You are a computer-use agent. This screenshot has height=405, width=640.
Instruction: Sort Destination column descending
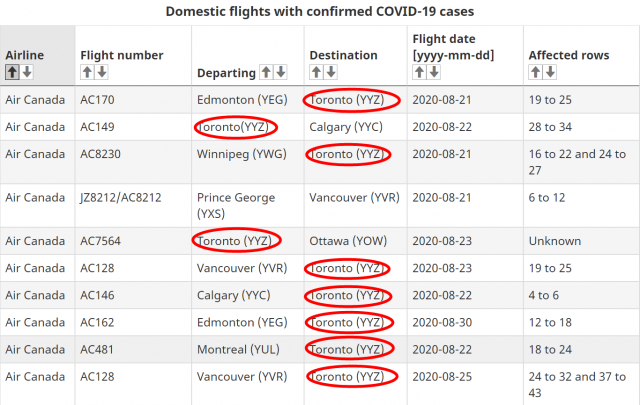332,72
